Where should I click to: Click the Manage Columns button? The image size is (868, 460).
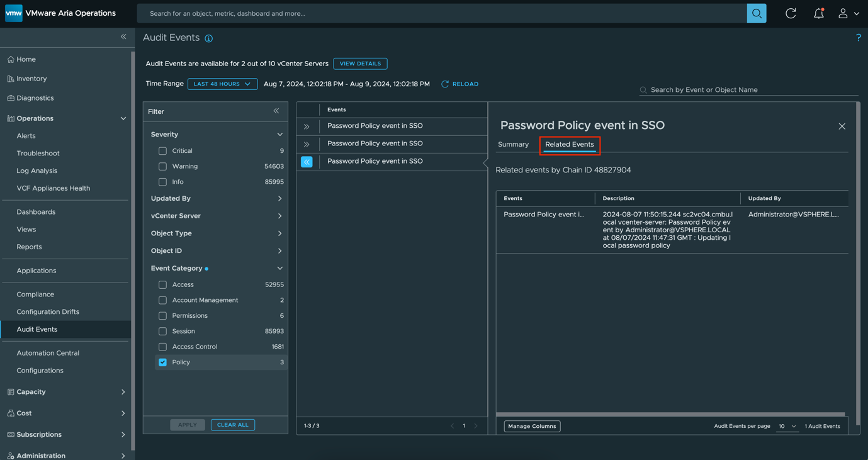(x=532, y=427)
